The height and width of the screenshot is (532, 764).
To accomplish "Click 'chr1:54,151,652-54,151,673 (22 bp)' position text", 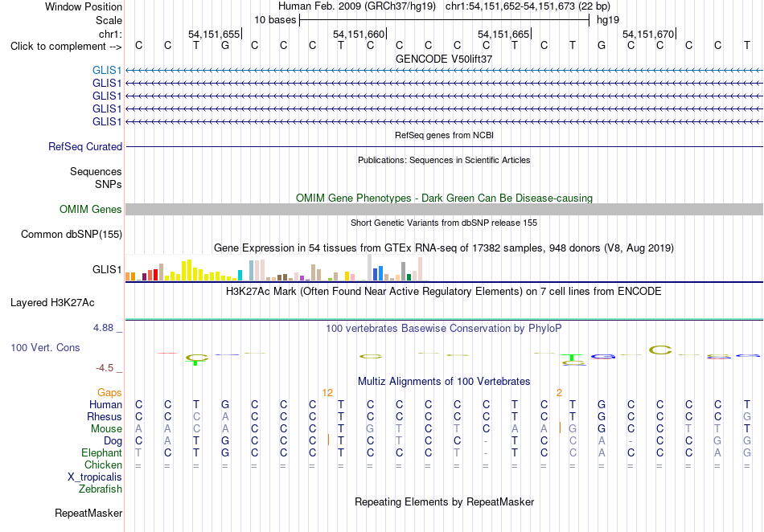I will (528, 6).
